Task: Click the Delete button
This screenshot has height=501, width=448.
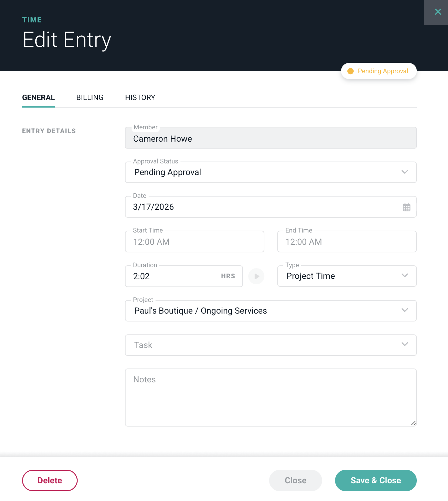Action: [50, 480]
